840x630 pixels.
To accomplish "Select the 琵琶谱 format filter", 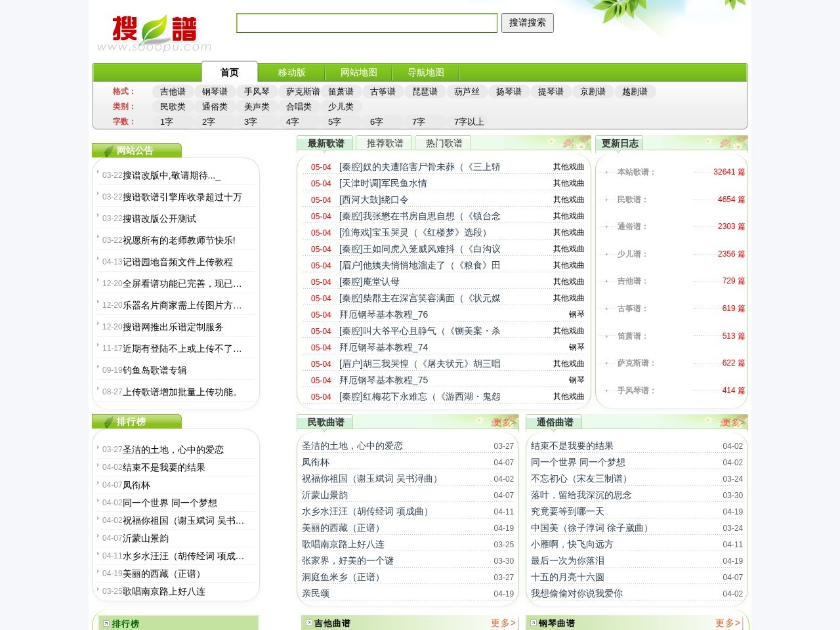I will (425, 92).
